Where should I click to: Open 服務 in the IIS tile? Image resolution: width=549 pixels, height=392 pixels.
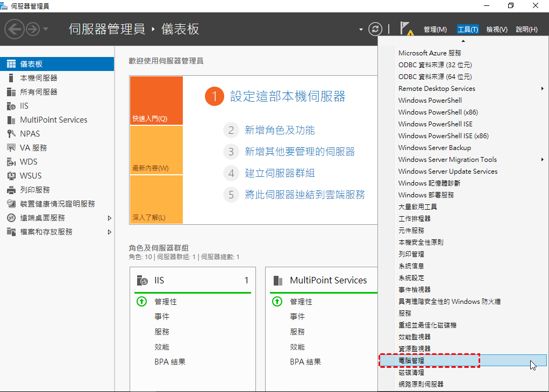pyautogui.click(x=162, y=332)
